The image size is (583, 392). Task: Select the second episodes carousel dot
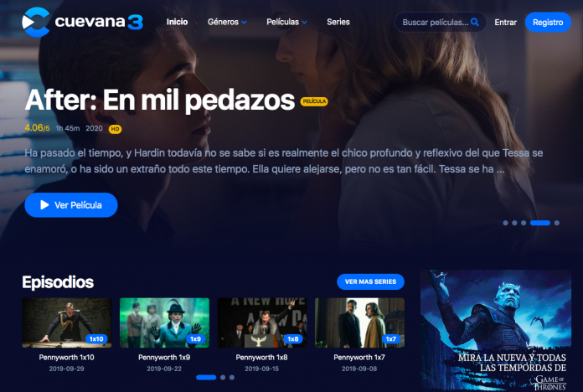coord(223,377)
